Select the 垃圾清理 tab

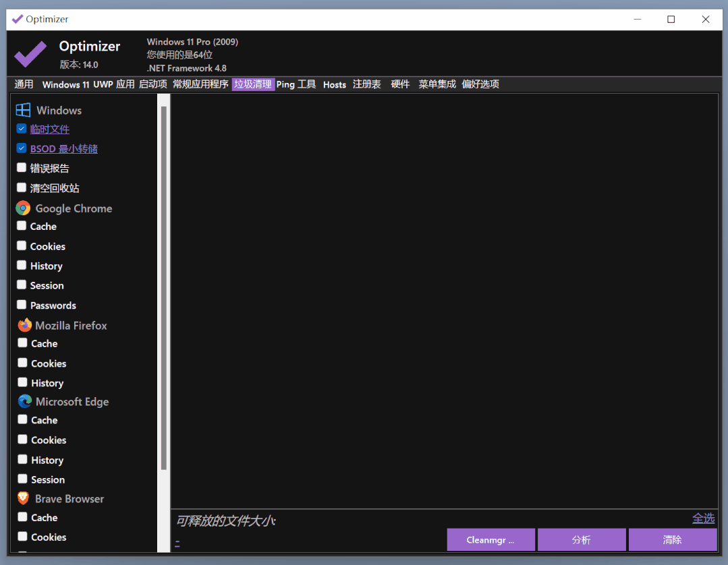[x=253, y=84]
